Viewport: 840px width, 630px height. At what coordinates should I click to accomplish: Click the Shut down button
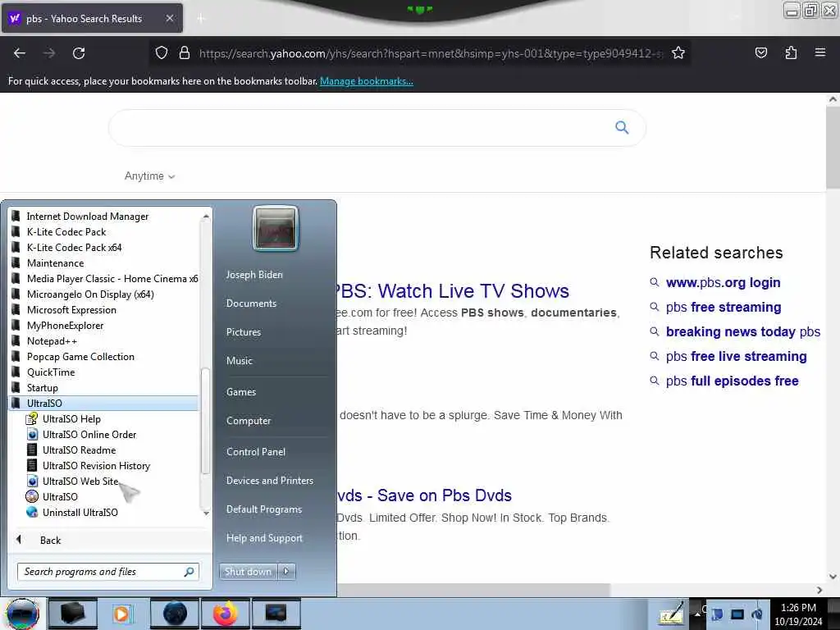tap(248, 572)
